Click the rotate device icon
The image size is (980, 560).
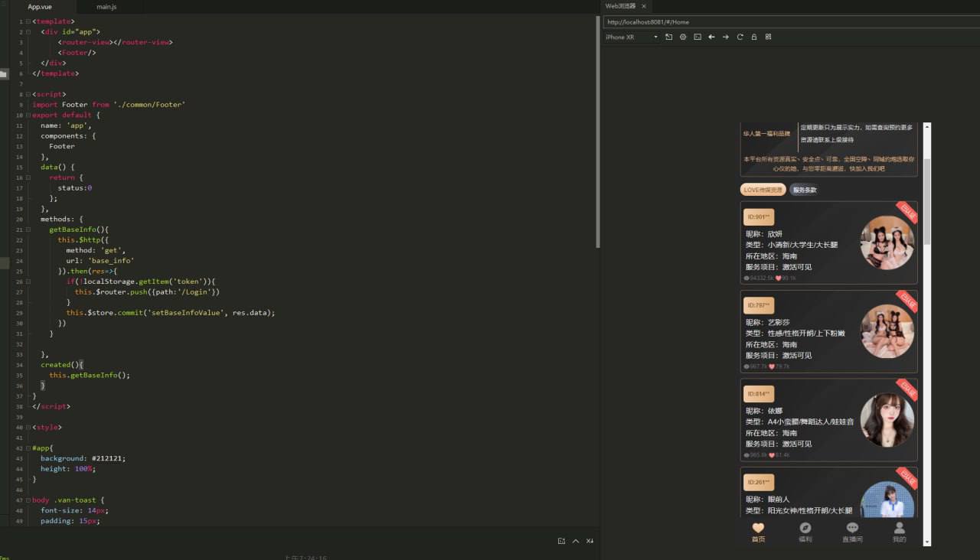click(668, 37)
